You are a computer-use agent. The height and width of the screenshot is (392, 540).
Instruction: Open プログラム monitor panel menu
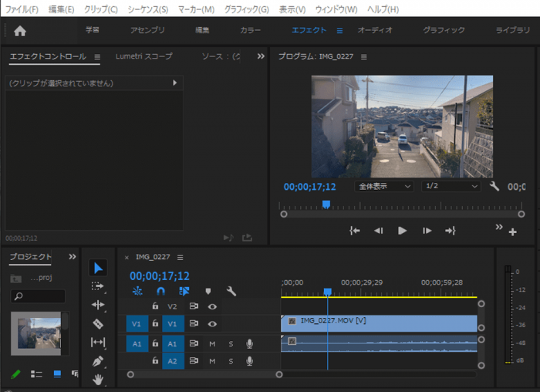coord(363,57)
